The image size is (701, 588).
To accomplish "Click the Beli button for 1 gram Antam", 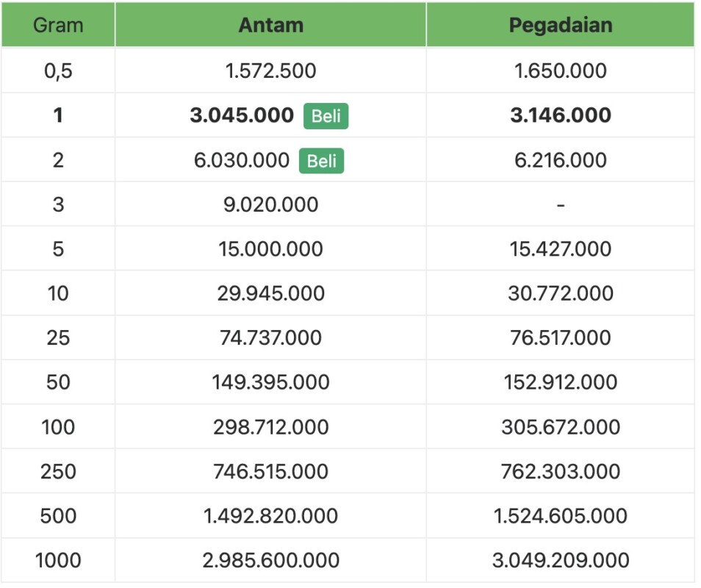I will (x=326, y=115).
